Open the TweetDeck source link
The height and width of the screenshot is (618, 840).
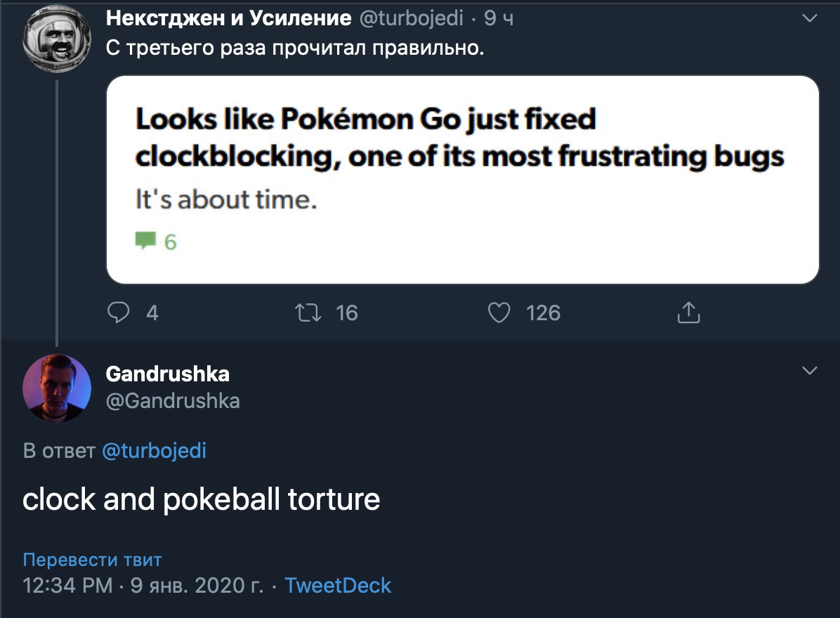tap(338, 585)
